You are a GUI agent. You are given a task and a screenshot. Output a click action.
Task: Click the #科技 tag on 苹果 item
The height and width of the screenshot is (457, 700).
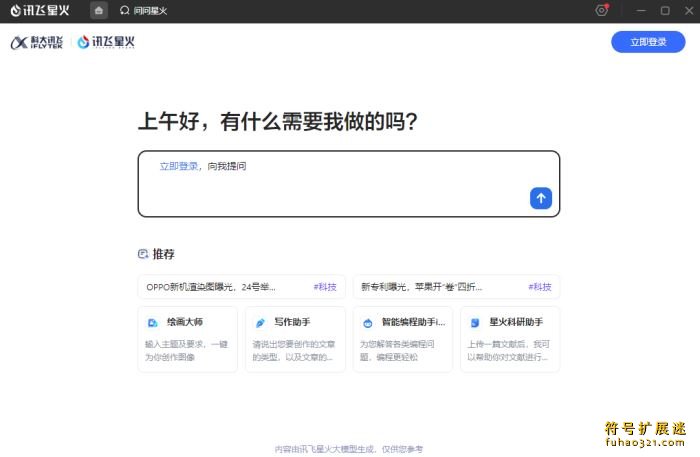click(540, 287)
